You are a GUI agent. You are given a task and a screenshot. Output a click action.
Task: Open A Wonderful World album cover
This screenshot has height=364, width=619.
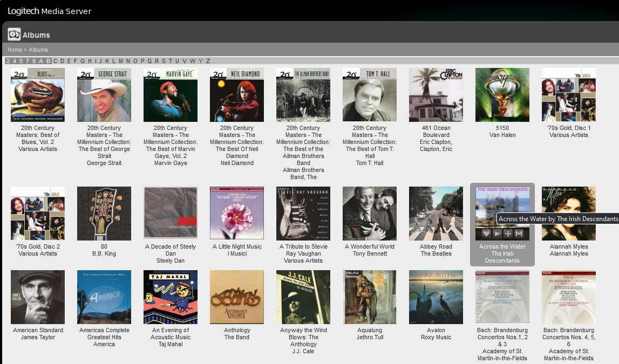click(x=370, y=214)
